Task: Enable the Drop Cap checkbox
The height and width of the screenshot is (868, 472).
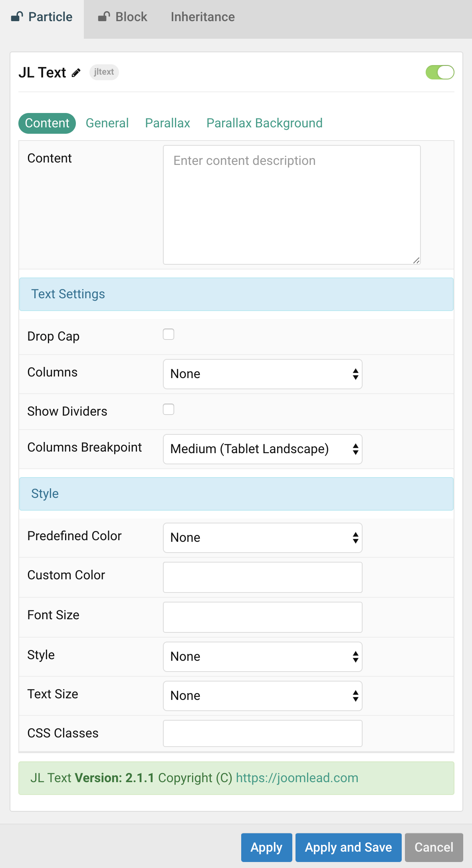Action: point(169,334)
